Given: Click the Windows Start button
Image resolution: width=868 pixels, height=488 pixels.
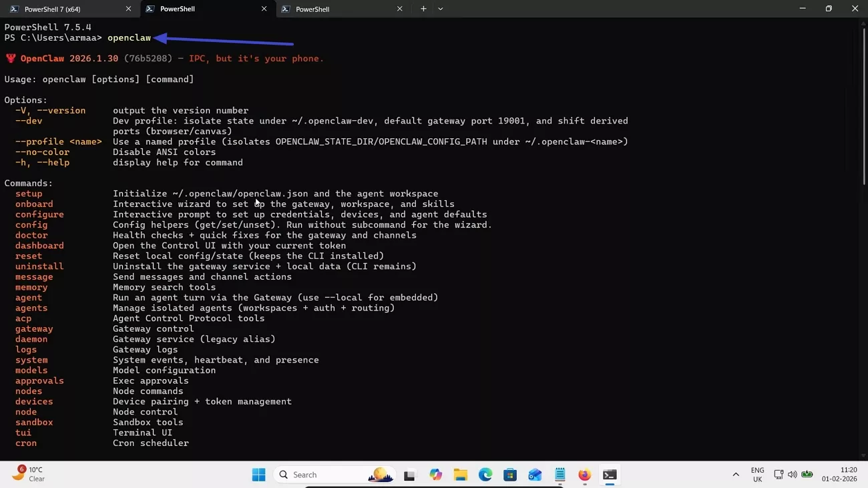Looking at the screenshot, I should [258, 475].
